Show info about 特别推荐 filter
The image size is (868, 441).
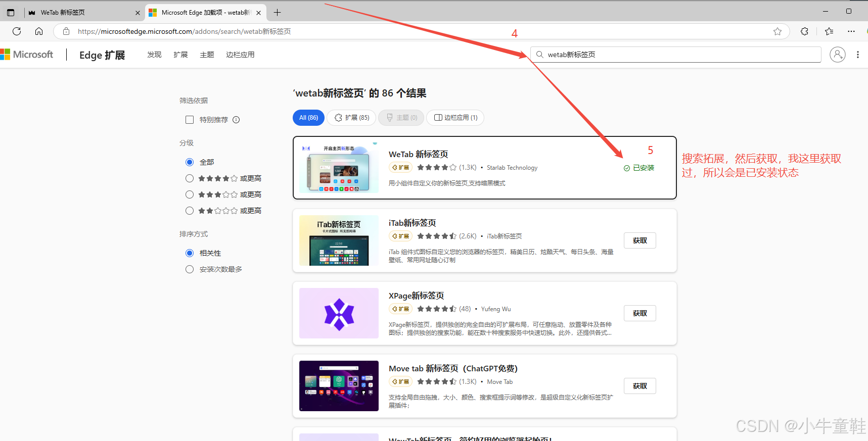pyautogui.click(x=236, y=120)
